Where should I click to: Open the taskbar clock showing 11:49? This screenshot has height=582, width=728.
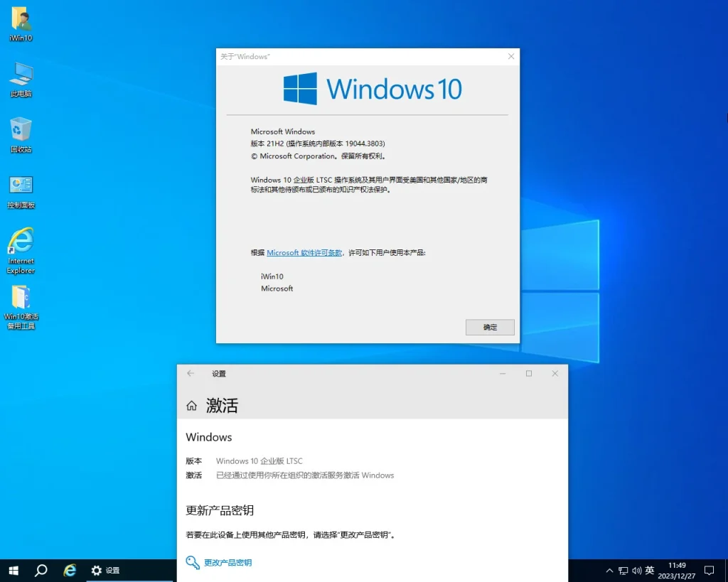(677, 571)
